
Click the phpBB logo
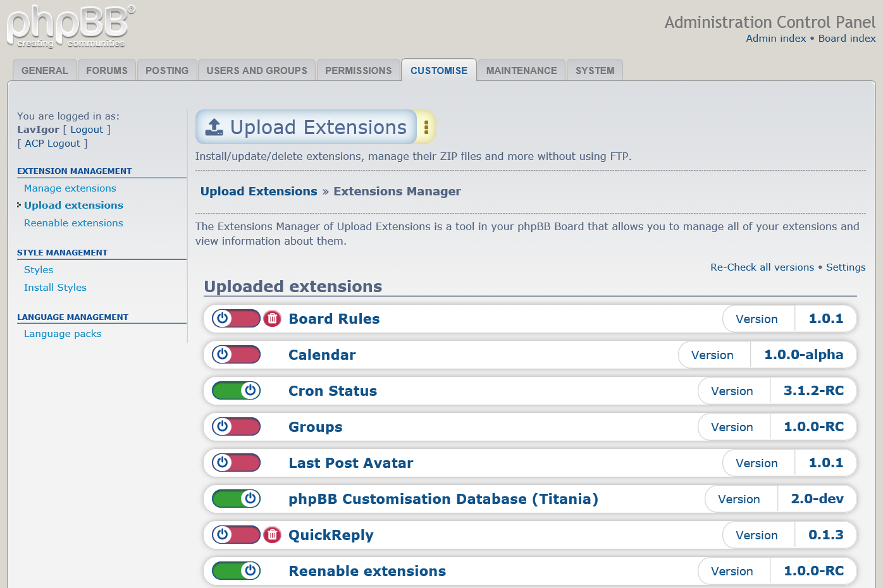click(71, 27)
